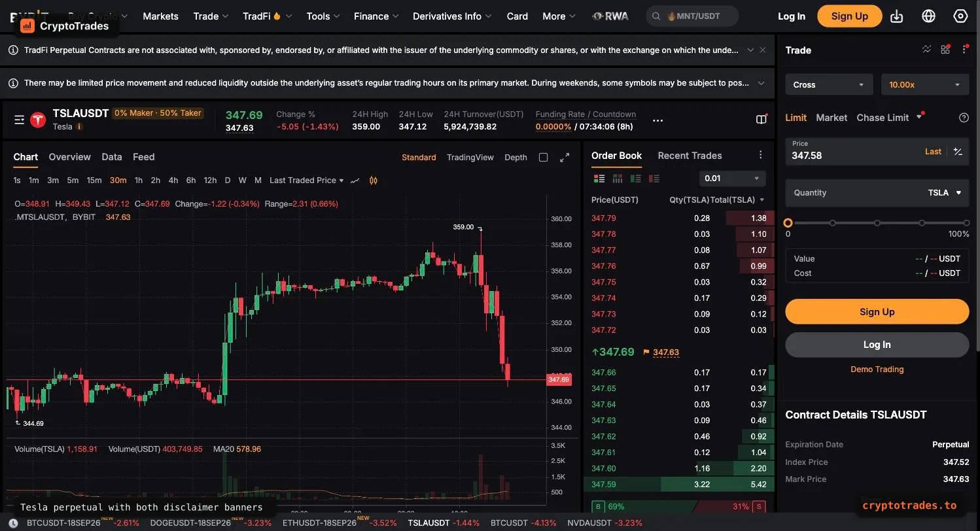Screen dimensions: 980x531
Task: Open the symbol list menu icon beside TSLAUSDT
Action: pyautogui.click(x=20, y=120)
